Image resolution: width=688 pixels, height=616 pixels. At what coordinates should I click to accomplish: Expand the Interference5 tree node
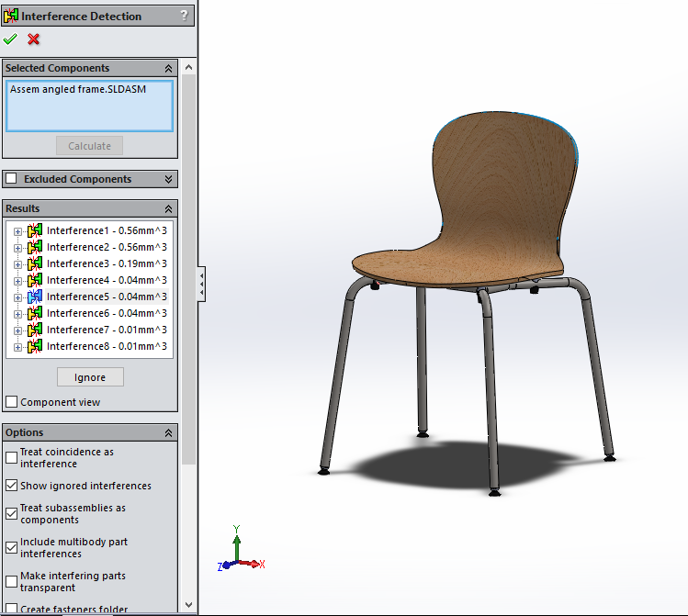(17, 297)
